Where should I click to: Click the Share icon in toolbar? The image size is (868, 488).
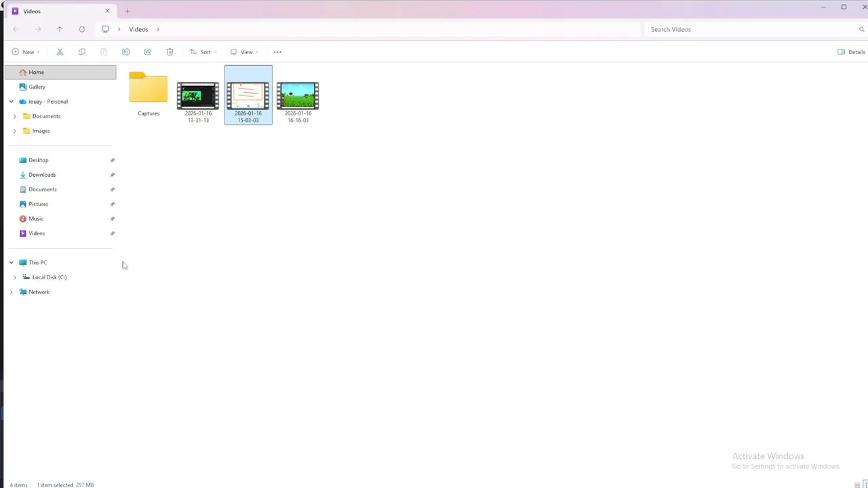(148, 52)
